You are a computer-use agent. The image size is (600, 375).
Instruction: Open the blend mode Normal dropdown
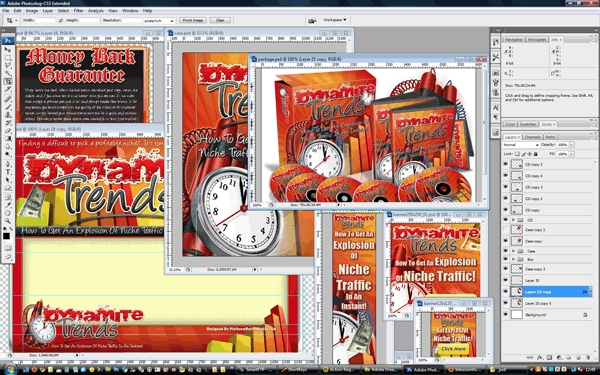[521, 145]
